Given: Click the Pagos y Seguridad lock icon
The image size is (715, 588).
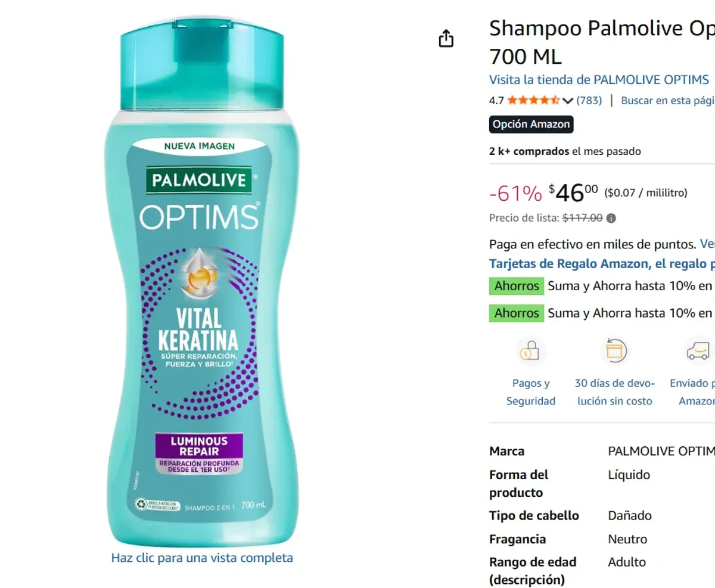Looking at the screenshot, I should 530,350.
